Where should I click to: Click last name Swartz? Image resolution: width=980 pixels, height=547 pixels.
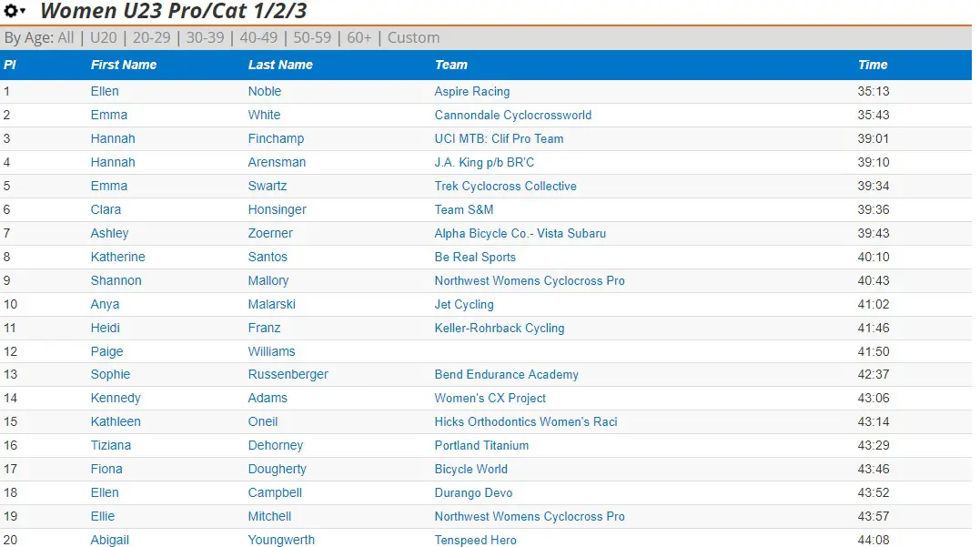pos(268,187)
